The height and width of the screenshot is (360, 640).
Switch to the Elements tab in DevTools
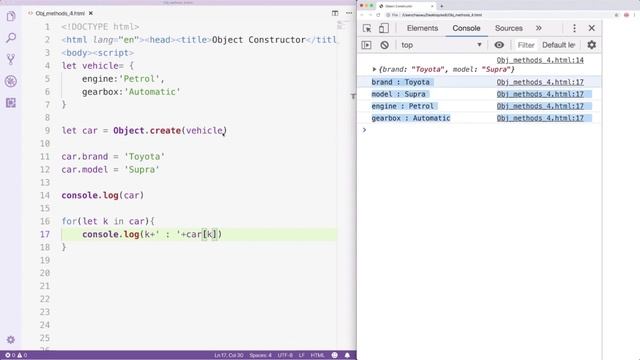422,28
